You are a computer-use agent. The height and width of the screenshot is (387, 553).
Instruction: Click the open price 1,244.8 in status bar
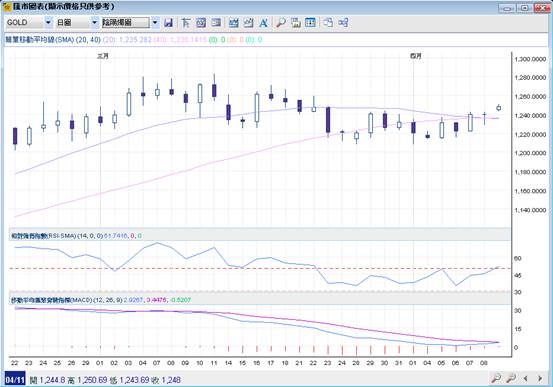pos(52,380)
